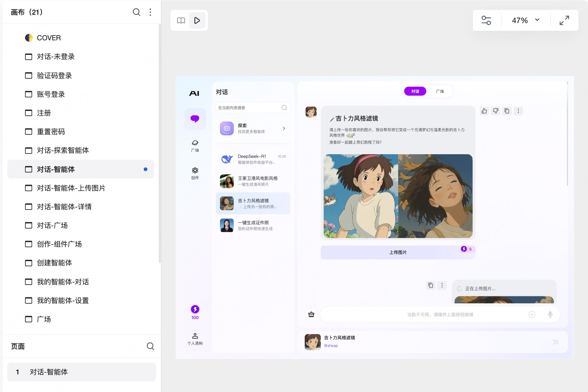Open the @sheap author link
Viewport: 588px width, 392px height.
point(331,345)
